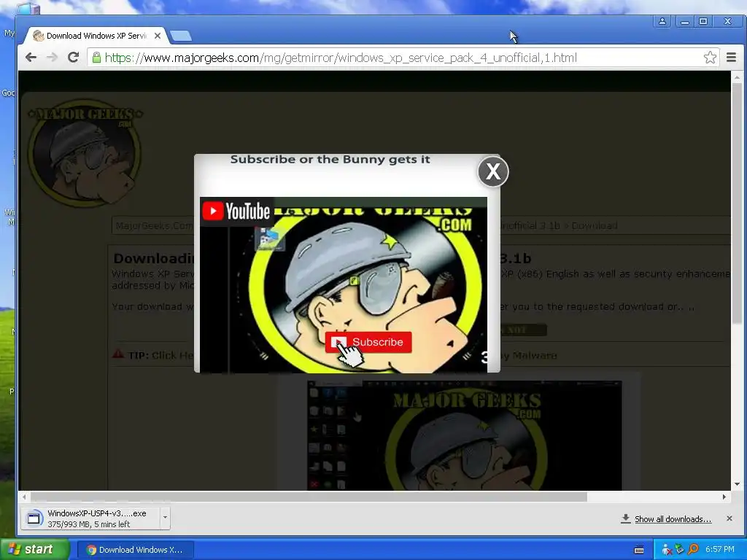
Task: Reload the page with refresh icon
Action: [74, 58]
